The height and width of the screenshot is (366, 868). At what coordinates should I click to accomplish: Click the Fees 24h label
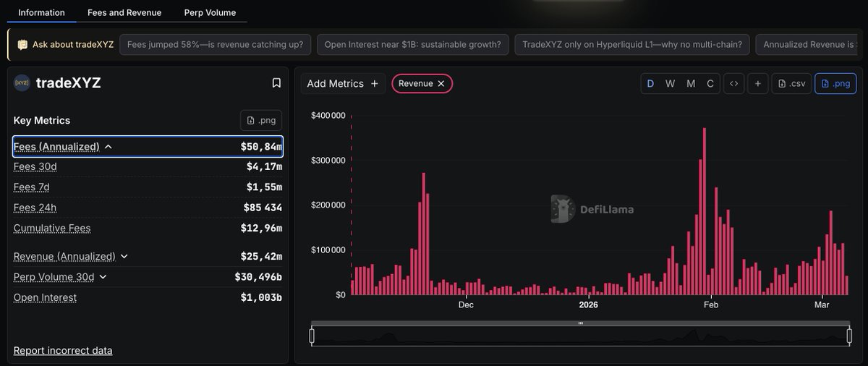coord(35,208)
